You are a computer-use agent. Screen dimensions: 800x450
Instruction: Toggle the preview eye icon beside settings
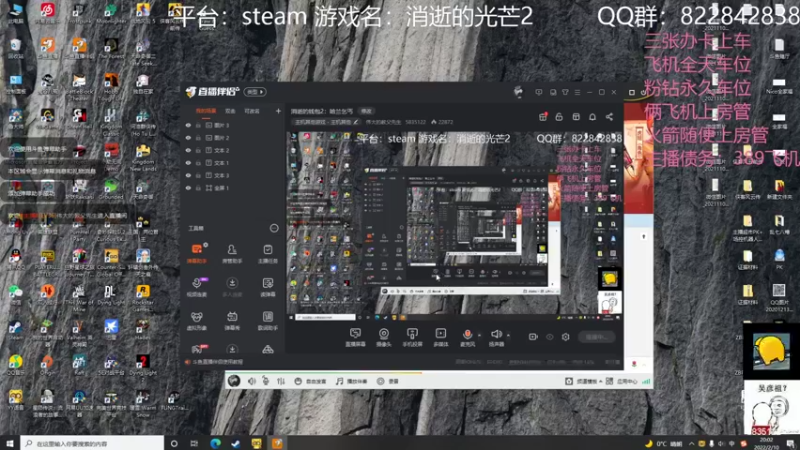click(x=549, y=337)
